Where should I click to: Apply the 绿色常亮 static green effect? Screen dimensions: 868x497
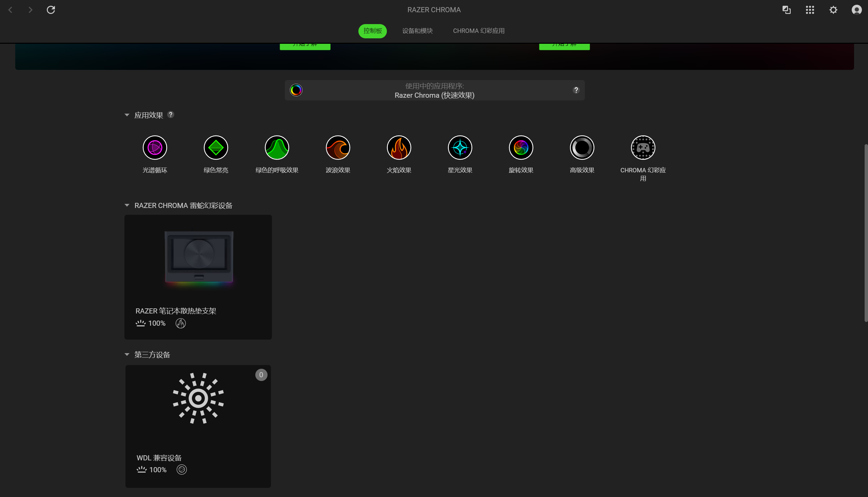(x=216, y=147)
